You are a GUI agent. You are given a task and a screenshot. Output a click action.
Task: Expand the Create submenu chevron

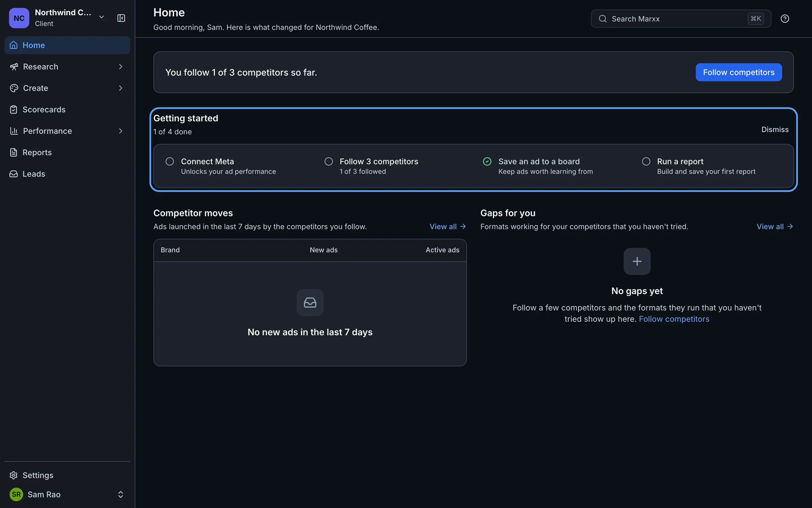[120, 88]
